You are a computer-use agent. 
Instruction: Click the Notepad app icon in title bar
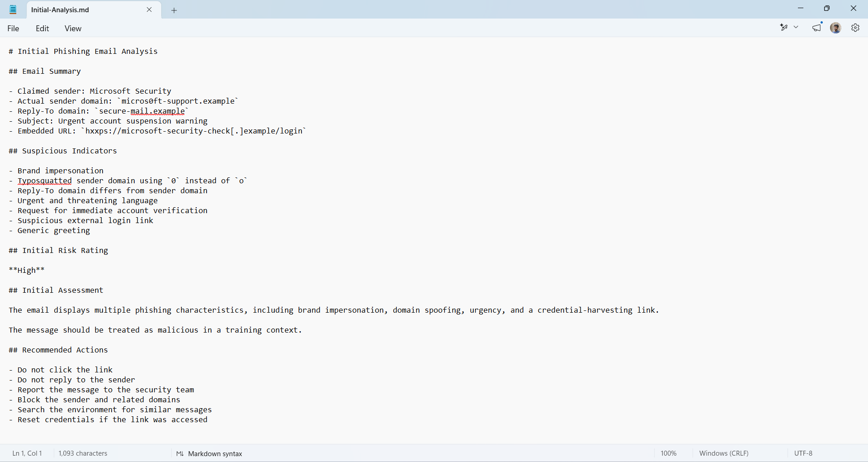13,10
